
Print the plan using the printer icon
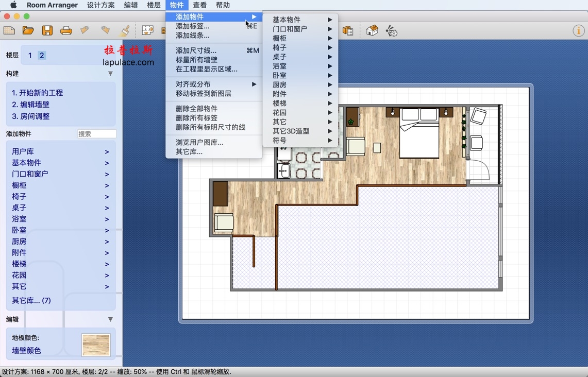tap(66, 30)
